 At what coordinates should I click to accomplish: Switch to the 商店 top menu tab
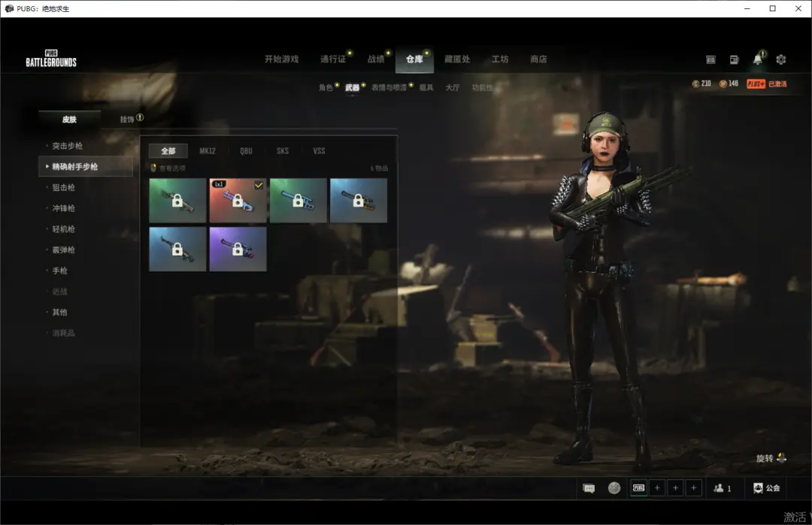(538, 59)
